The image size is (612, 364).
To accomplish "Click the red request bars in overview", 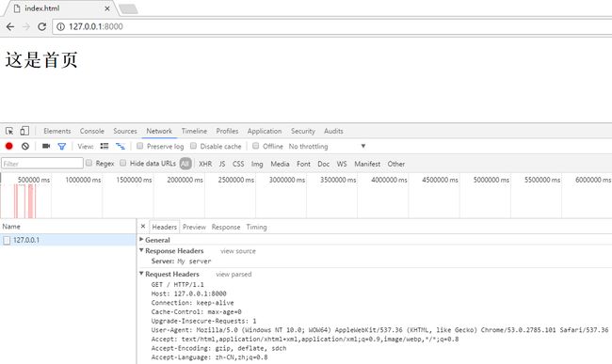I will click(x=25, y=201).
